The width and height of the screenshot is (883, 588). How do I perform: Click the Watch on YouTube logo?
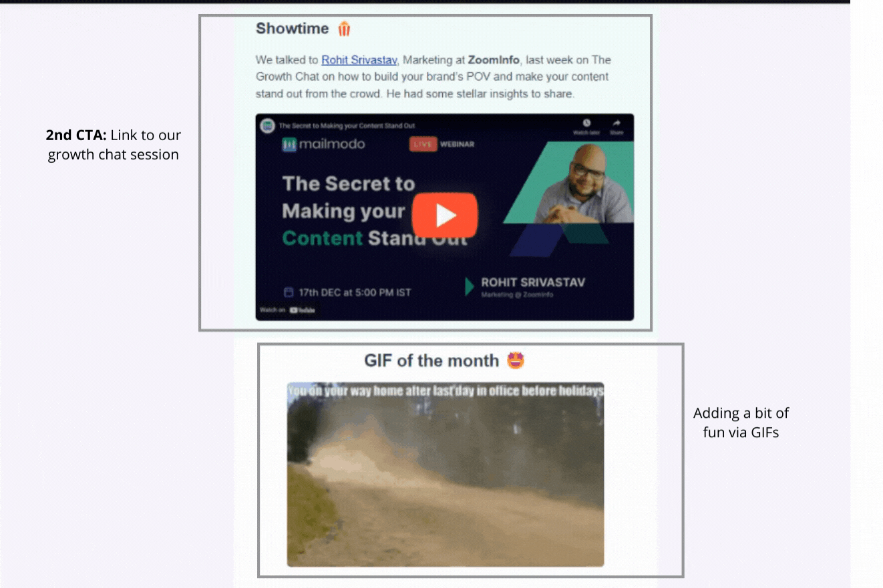(302, 310)
